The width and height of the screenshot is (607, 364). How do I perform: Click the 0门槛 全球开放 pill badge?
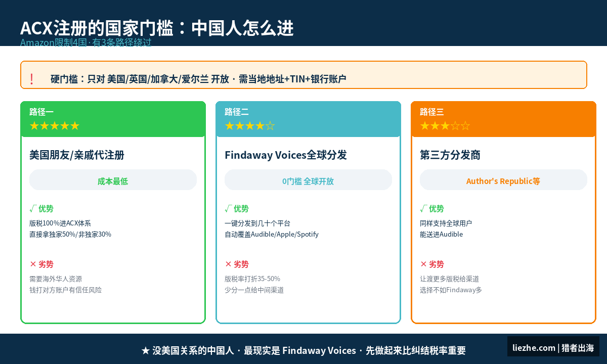tap(308, 180)
